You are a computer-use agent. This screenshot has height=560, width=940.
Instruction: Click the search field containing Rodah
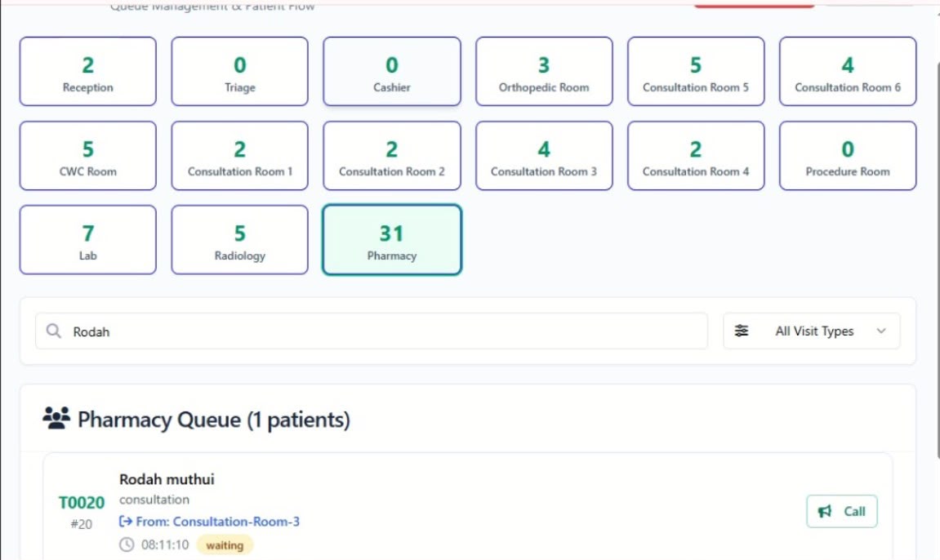(x=372, y=331)
